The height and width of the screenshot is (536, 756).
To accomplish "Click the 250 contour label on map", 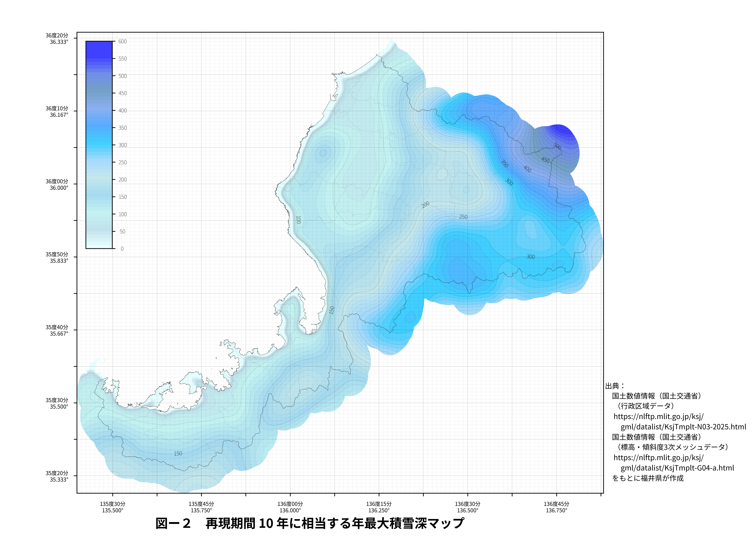I will (463, 217).
